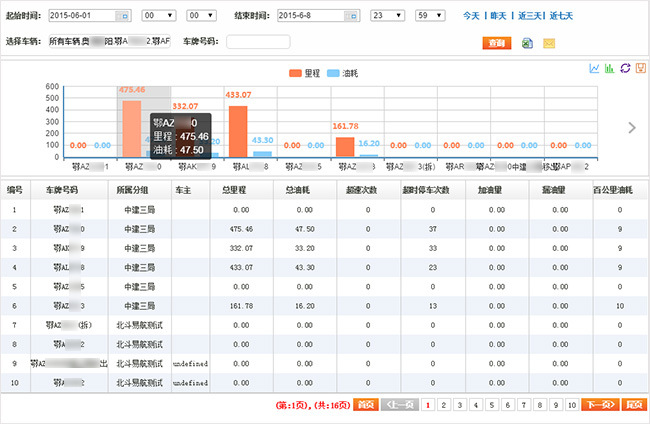The width and height of the screenshot is (650, 424).
Task: Go to 首页 first page
Action: tap(366, 405)
